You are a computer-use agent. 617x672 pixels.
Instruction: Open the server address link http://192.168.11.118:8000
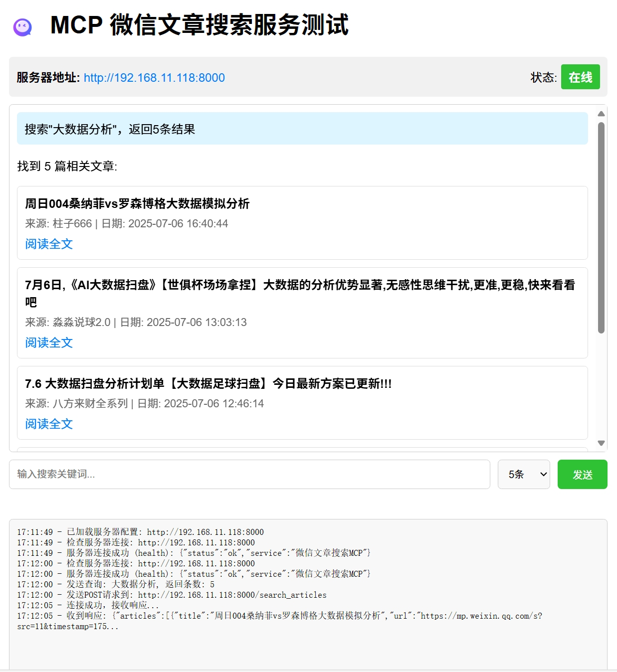point(154,78)
